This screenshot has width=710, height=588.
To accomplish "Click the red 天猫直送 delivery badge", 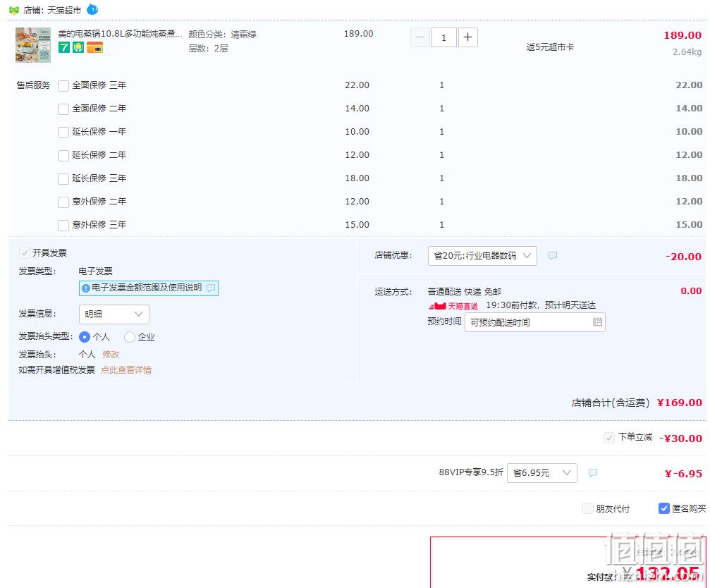I will [453, 306].
